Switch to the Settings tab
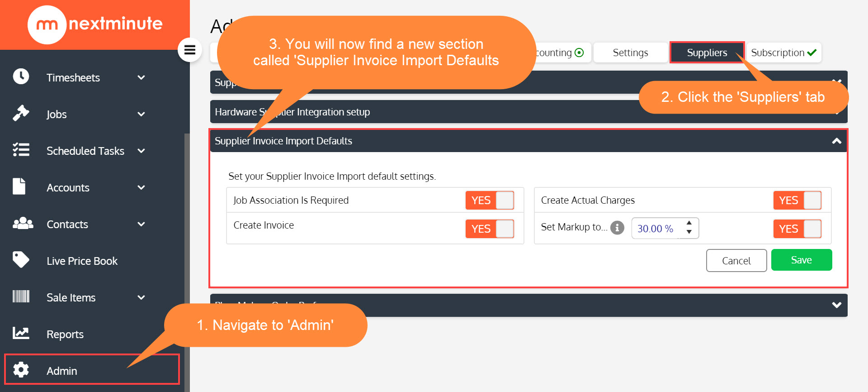The width and height of the screenshot is (868, 392). point(630,53)
